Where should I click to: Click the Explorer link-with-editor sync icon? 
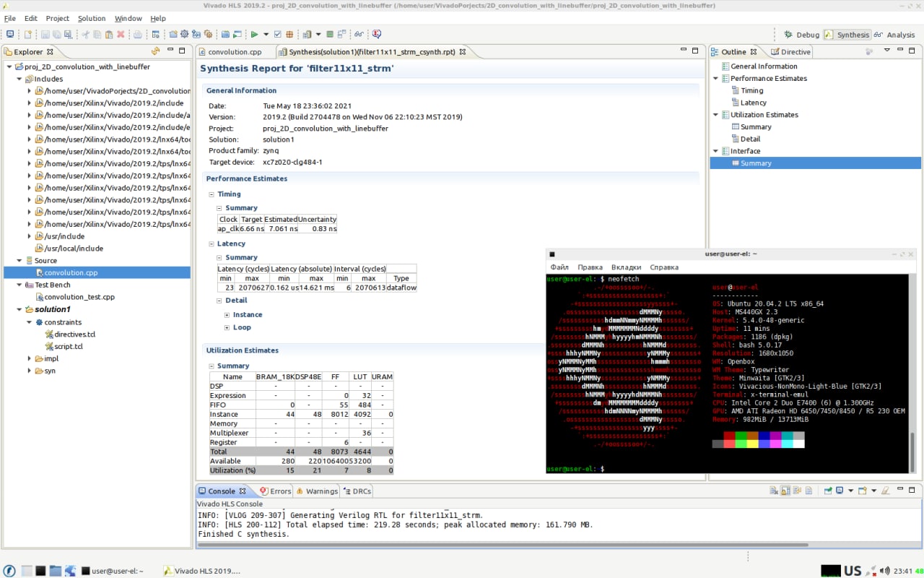(x=155, y=51)
